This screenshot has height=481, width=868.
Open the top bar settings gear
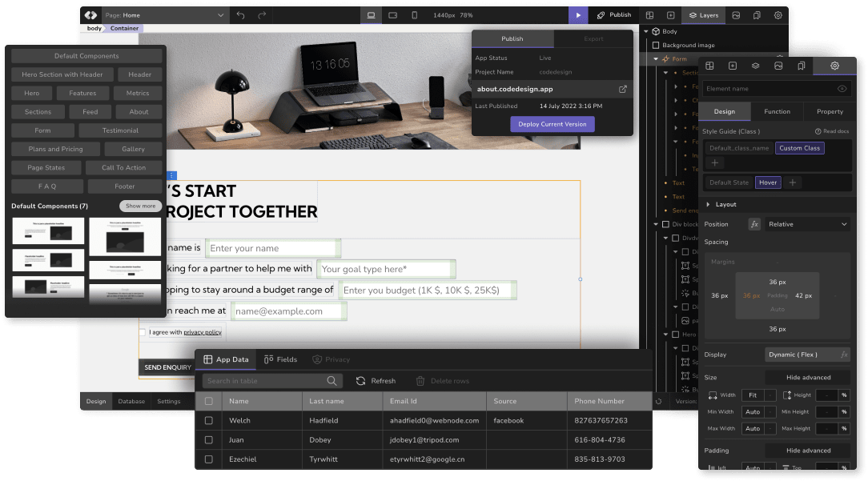pyautogui.click(x=778, y=15)
